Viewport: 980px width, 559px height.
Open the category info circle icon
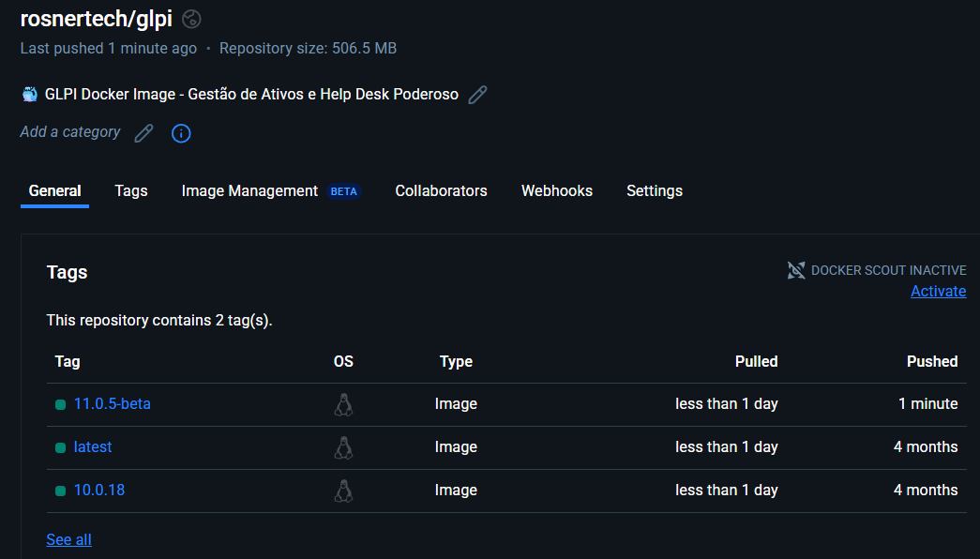[x=181, y=133]
